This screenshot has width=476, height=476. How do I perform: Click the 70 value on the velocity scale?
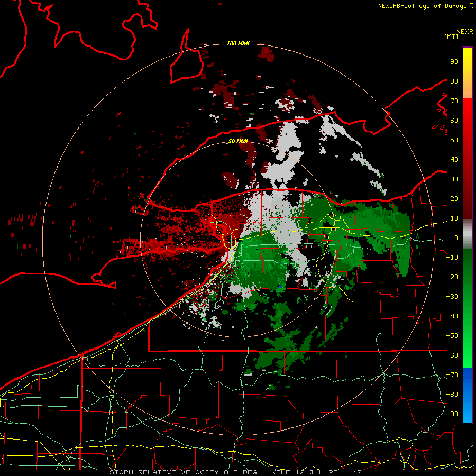point(454,101)
